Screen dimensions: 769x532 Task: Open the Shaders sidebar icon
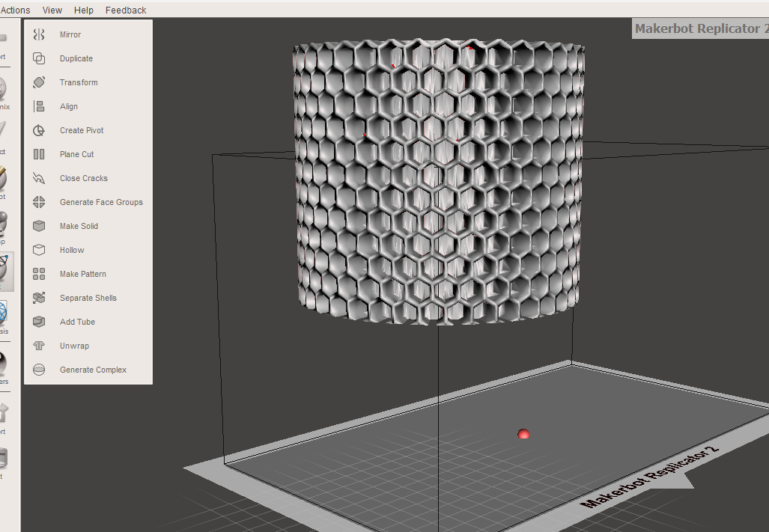coord(3,367)
